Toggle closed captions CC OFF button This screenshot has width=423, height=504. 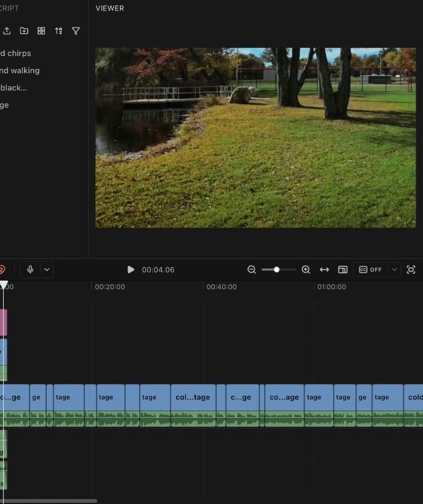[x=371, y=270]
